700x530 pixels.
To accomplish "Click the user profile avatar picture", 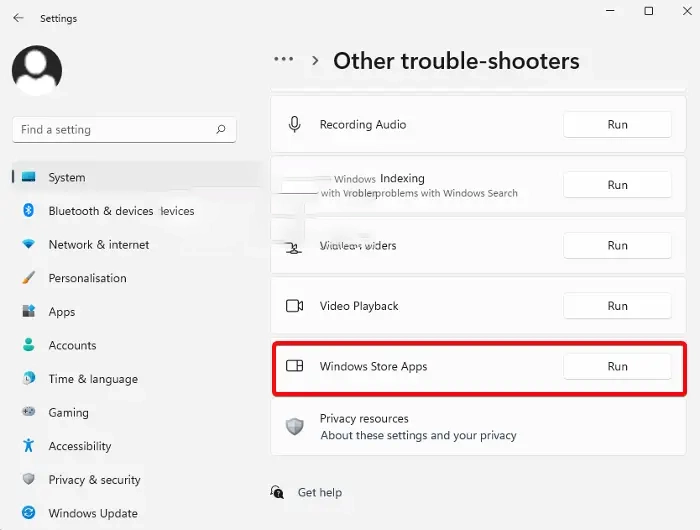I will point(37,70).
